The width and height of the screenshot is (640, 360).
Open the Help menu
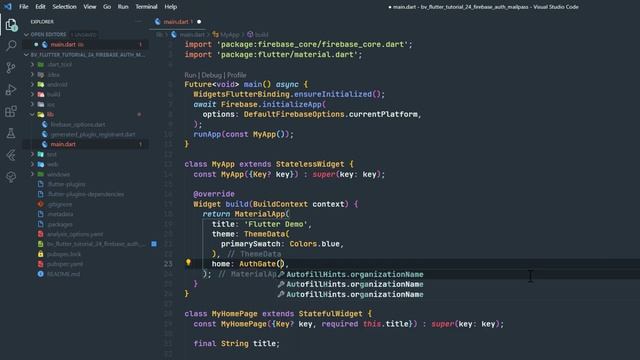[x=171, y=7]
